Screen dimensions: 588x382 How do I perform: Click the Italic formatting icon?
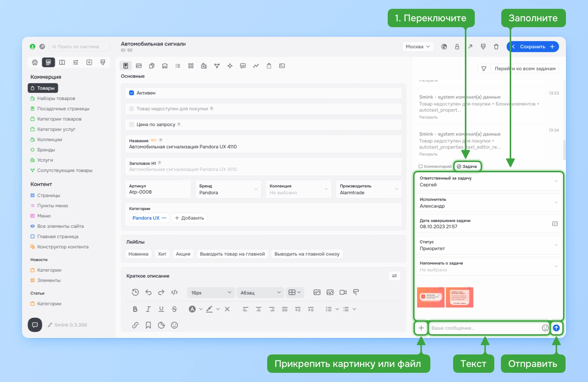(148, 309)
